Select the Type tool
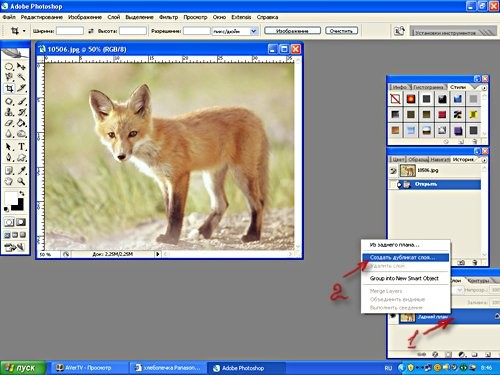 click(21, 146)
